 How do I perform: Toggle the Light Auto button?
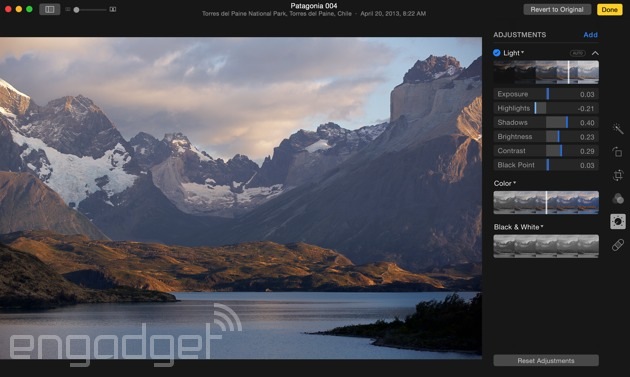577,53
